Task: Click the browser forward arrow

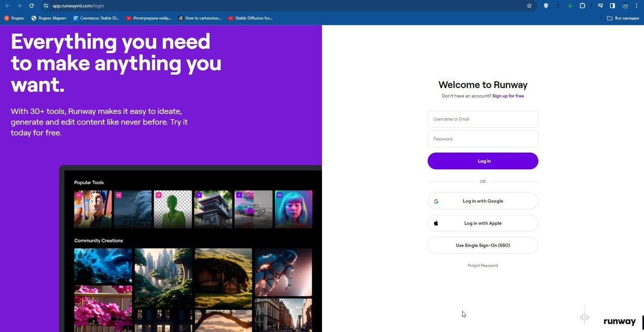Action: point(19,5)
